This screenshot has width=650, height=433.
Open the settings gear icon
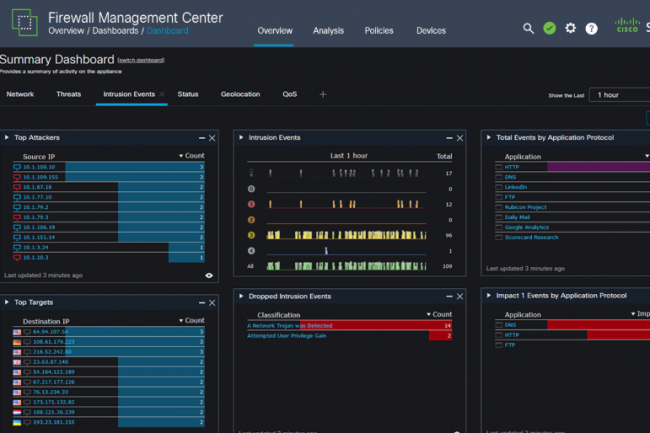click(x=570, y=28)
